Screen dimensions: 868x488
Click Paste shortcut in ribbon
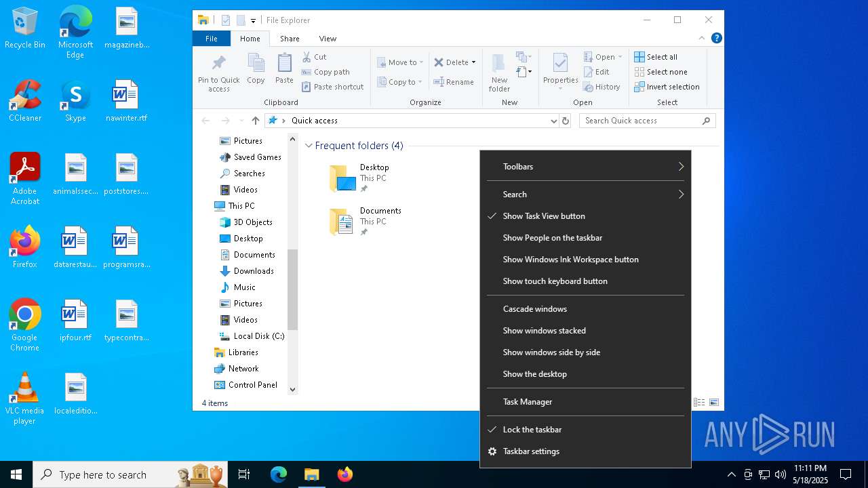[333, 87]
